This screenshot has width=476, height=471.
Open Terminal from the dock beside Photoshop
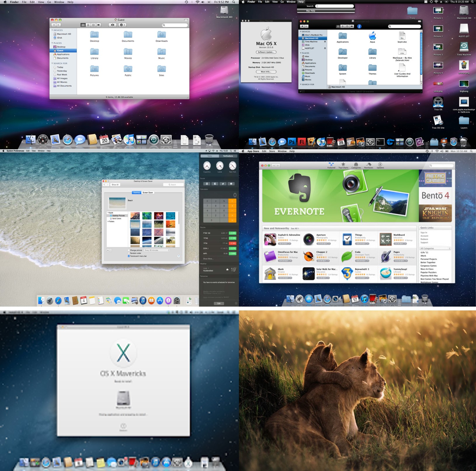380,142
